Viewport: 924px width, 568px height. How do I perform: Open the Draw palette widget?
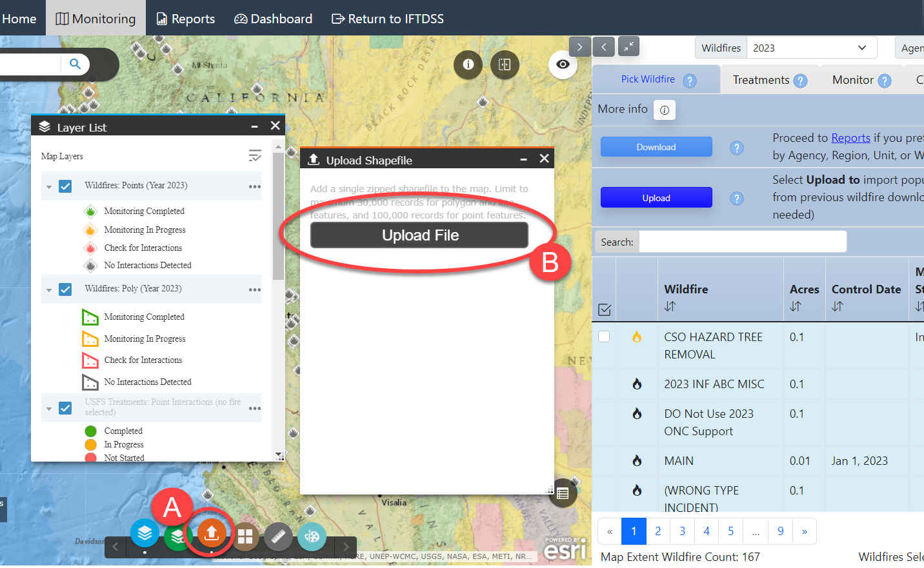point(312,536)
